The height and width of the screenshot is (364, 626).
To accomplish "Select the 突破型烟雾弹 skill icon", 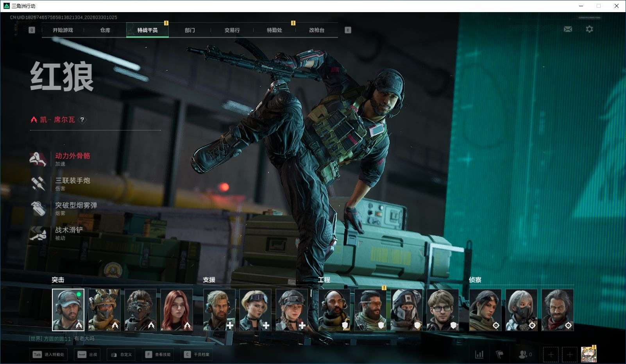I will click(38, 208).
